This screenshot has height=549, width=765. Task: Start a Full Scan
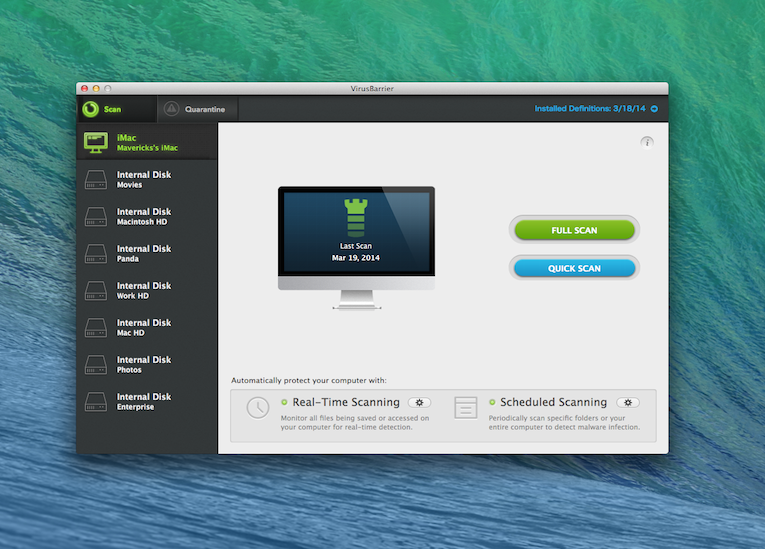point(574,230)
